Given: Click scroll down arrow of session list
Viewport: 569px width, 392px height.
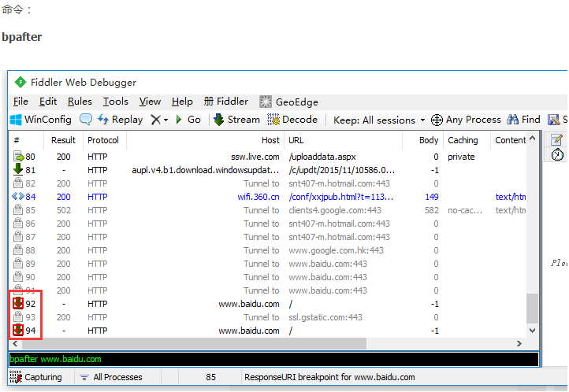Looking at the screenshot, I should click(x=532, y=331).
